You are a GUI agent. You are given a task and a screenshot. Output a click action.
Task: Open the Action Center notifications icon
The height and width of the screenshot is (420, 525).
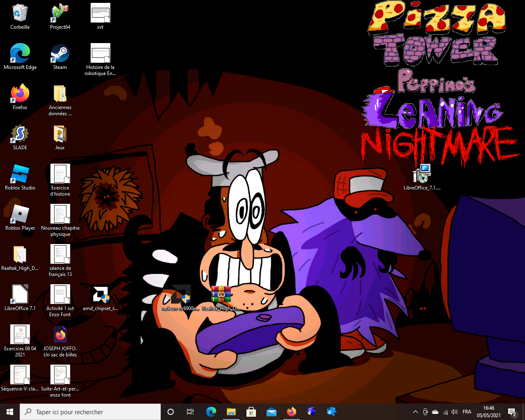click(512, 412)
